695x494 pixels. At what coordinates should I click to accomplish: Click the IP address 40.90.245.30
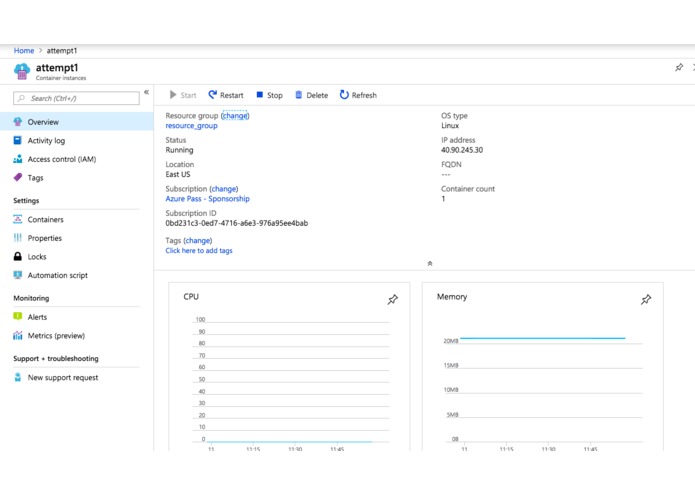tap(462, 150)
